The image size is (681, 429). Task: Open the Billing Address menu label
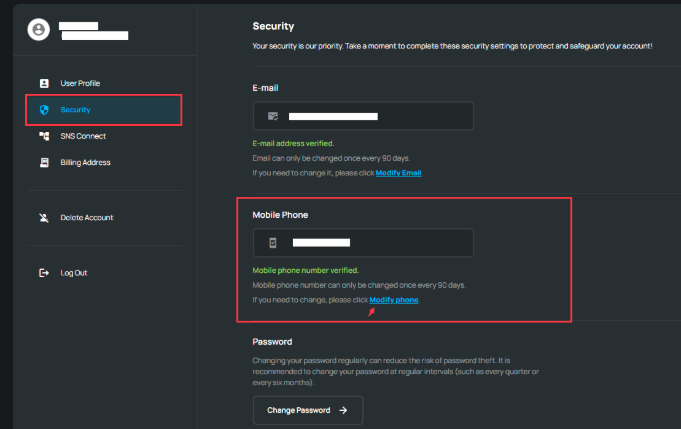click(x=85, y=162)
